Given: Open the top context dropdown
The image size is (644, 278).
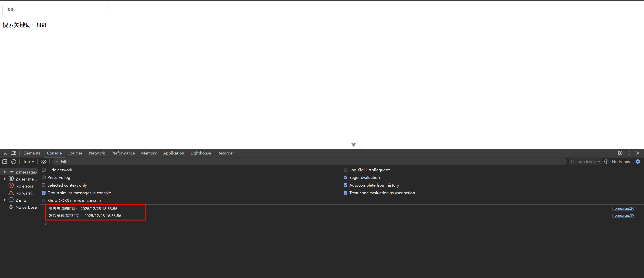Looking at the screenshot, I should [29, 162].
